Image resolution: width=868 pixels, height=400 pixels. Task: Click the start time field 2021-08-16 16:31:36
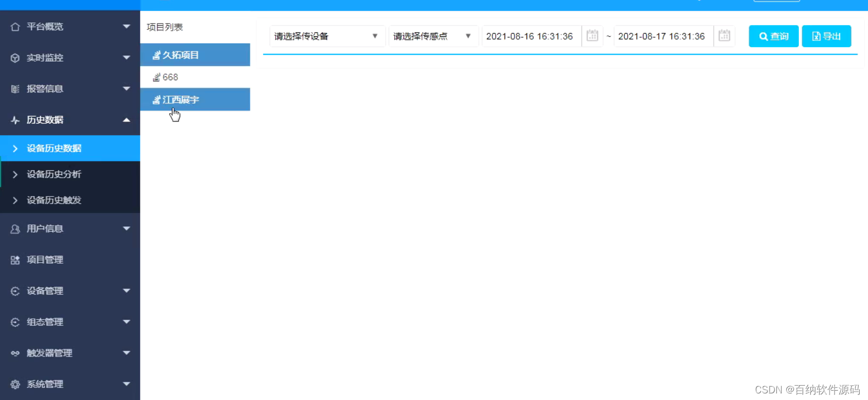click(x=531, y=36)
